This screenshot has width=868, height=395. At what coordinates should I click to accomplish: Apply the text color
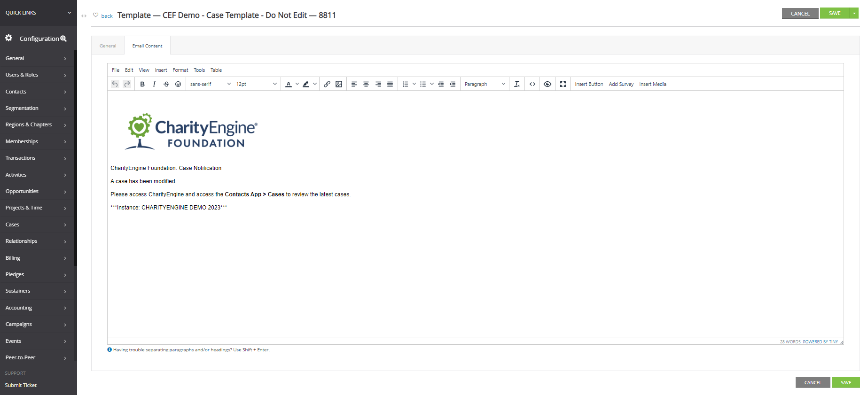coord(289,84)
